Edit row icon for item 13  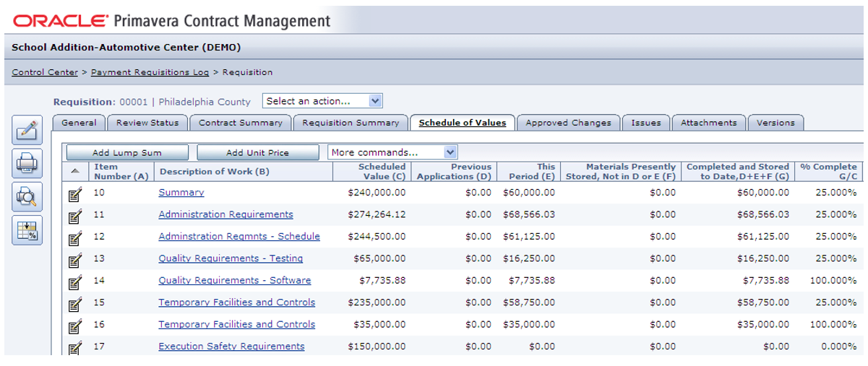[x=75, y=259]
